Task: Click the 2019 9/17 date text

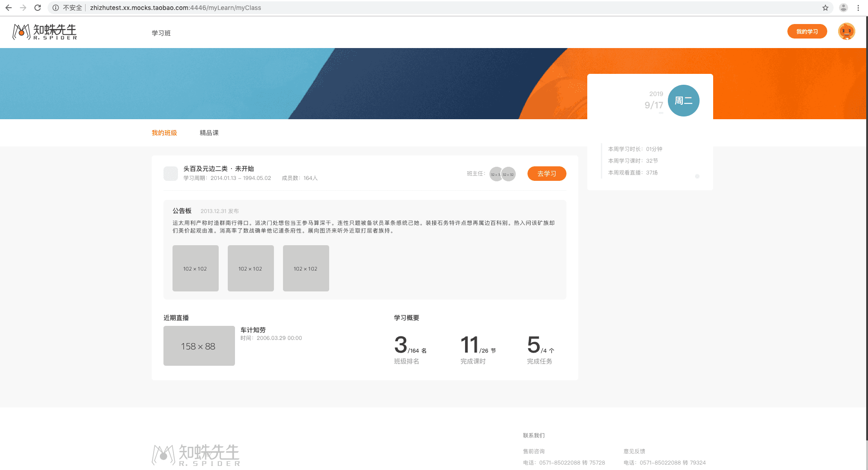Action: coord(654,100)
